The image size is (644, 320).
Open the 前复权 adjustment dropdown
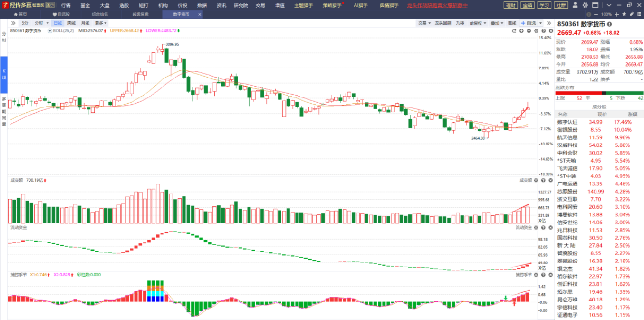pyautogui.click(x=477, y=23)
